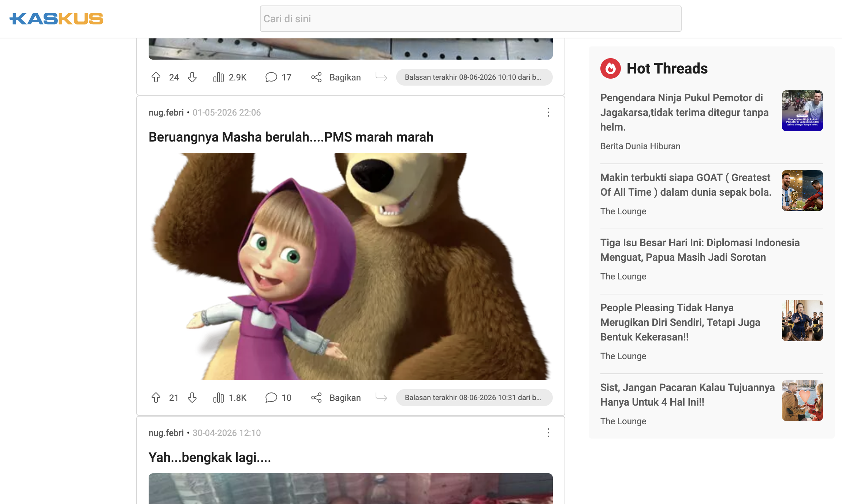Open The Lounge under Tiga Isu Besar
The height and width of the screenshot is (504, 842).
[x=623, y=276]
